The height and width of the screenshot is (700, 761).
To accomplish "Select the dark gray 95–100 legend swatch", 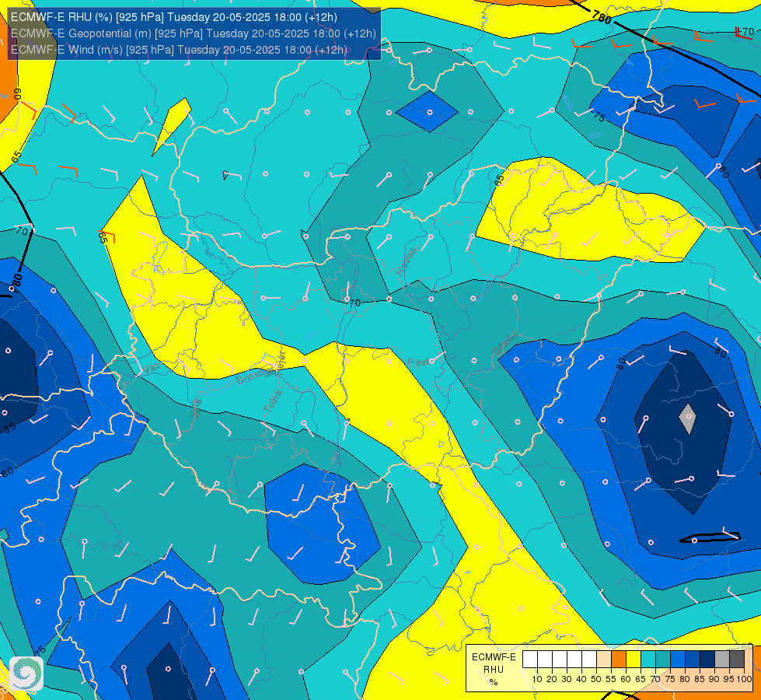I will tap(737, 660).
